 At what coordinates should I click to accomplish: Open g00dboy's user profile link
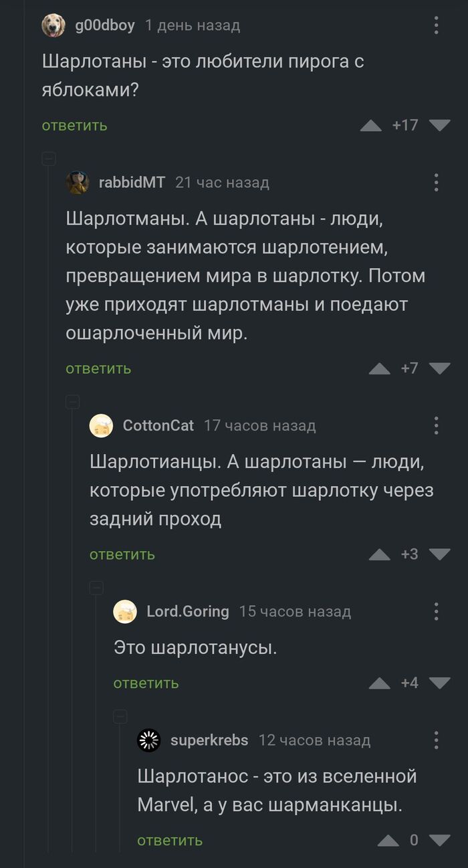click(x=105, y=26)
